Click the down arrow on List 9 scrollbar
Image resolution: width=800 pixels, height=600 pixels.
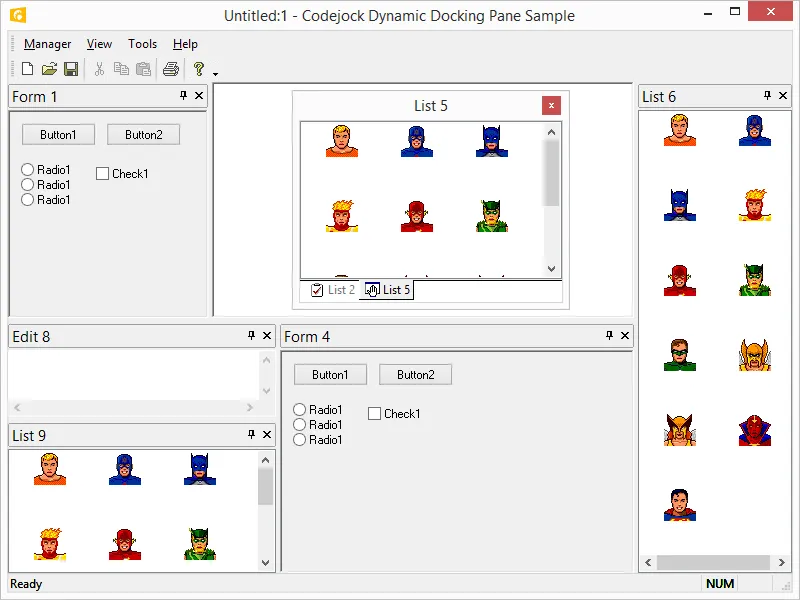coord(265,563)
